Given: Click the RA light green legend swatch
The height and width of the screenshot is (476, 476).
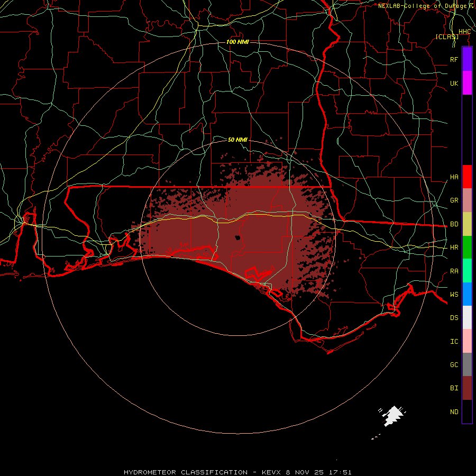Looking at the screenshot, I should [467, 271].
